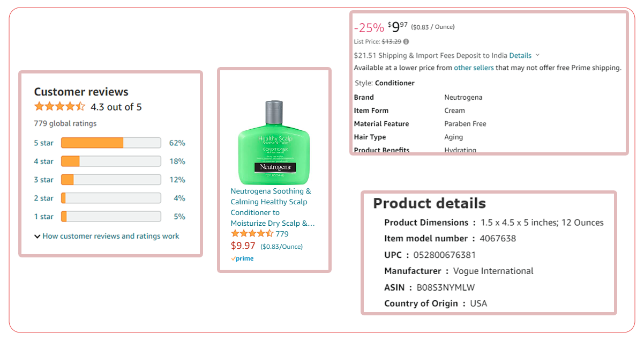Select the 2 star rating row
Viewport: 644px width, 340px height.
pos(110,198)
